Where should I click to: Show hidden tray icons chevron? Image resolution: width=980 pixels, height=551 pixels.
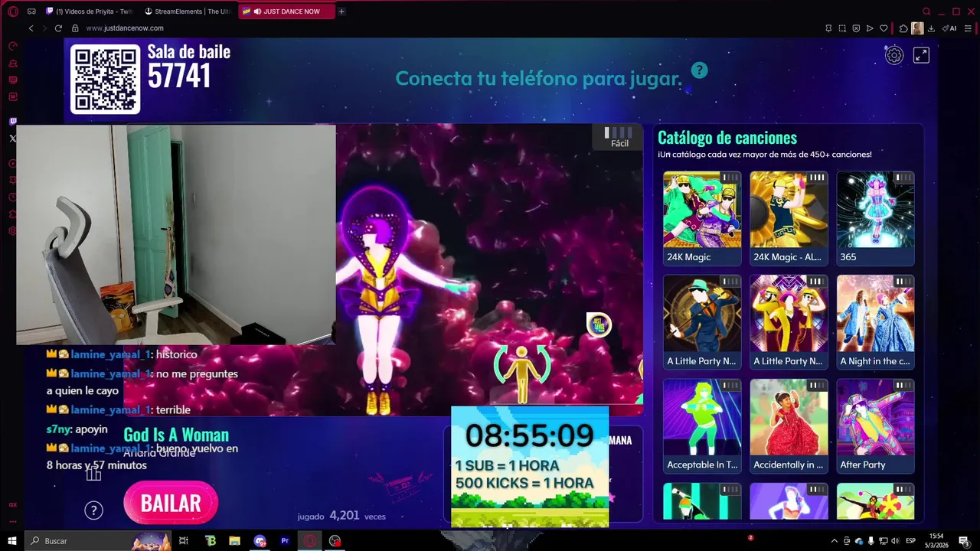(x=834, y=541)
